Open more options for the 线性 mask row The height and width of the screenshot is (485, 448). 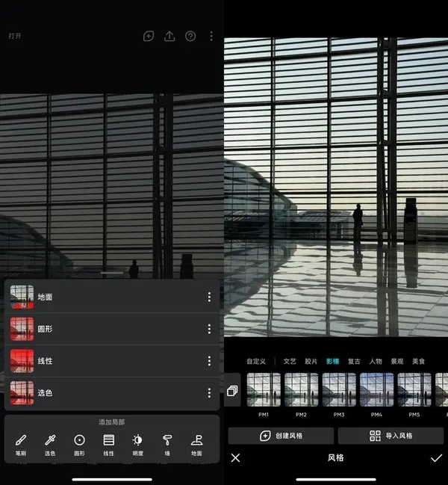point(209,361)
